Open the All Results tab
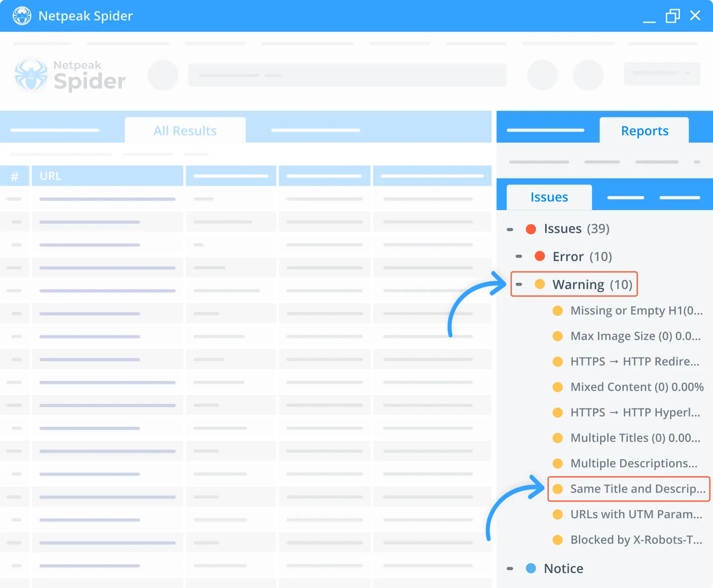713x588 pixels. [x=185, y=130]
